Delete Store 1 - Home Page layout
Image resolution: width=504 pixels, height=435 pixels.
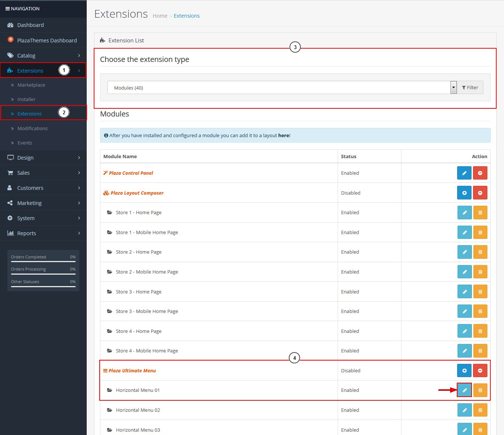coord(480,212)
